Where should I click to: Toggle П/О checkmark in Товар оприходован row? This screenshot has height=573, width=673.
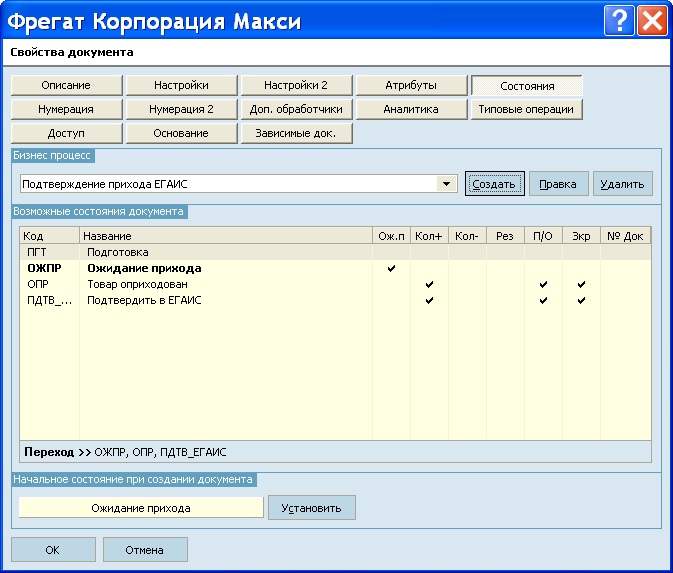click(543, 285)
